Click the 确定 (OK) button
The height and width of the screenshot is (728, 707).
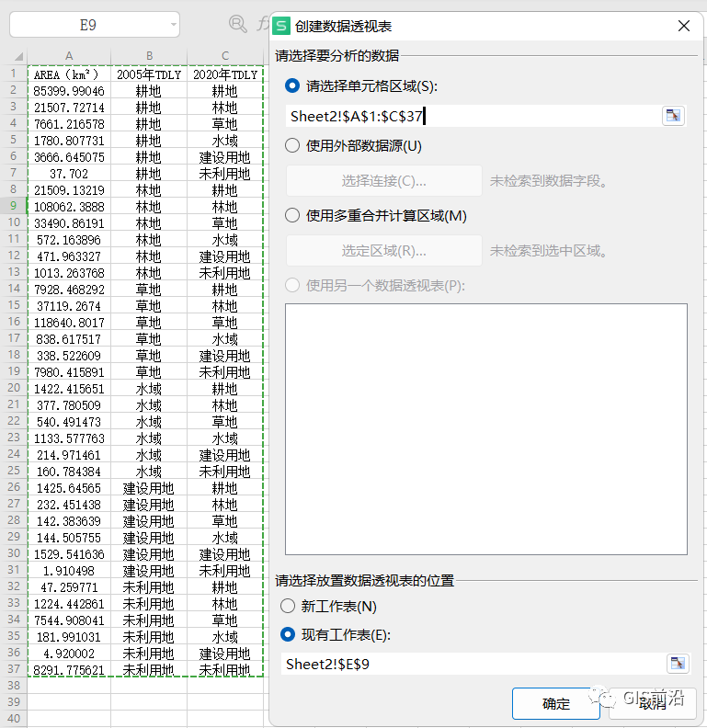(x=555, y=703)
